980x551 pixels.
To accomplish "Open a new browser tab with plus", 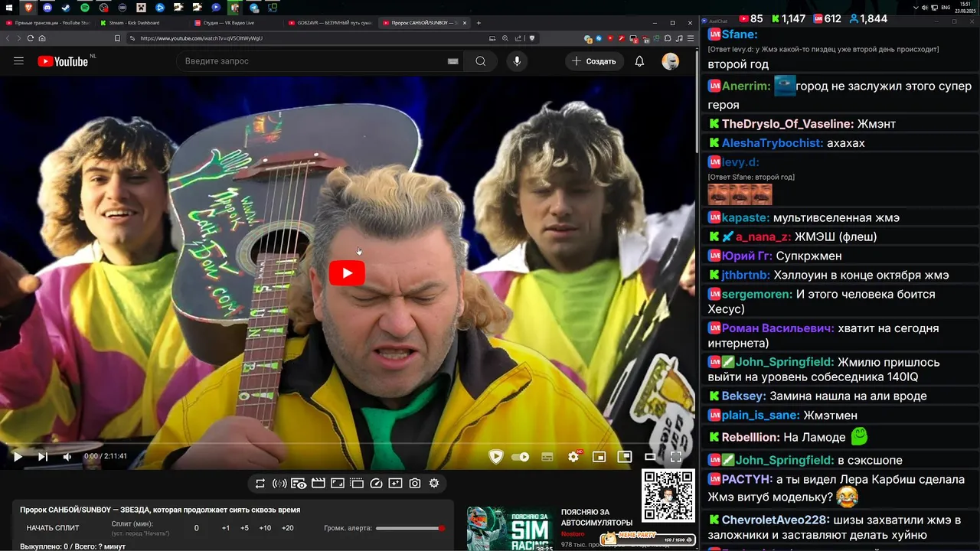I will point(479,23).
